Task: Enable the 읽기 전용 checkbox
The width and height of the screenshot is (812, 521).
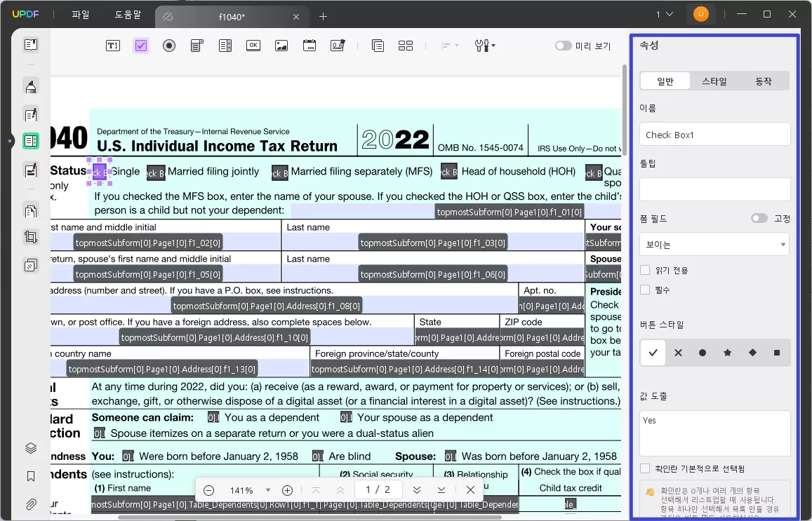Action: [645, 270]
